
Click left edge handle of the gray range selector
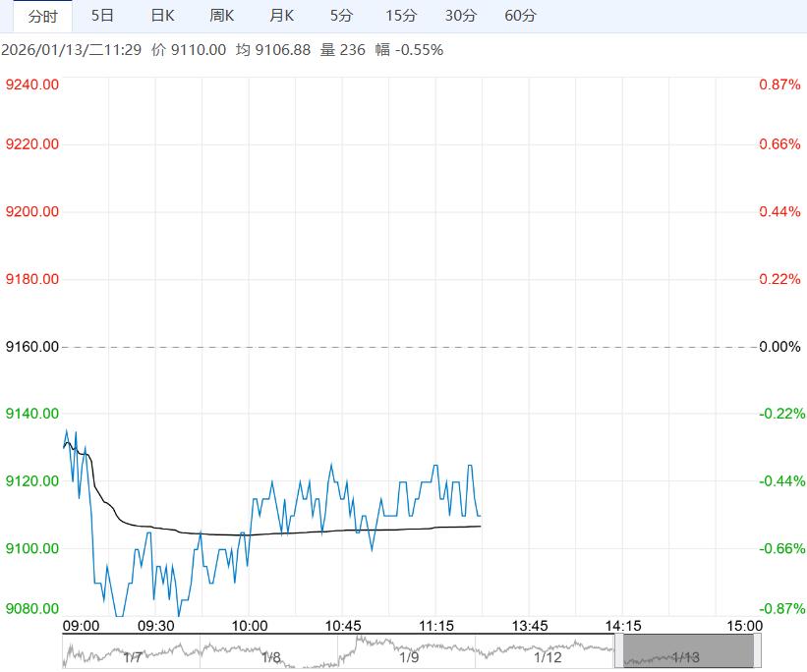pyautogui.click(x=619, y=652)
